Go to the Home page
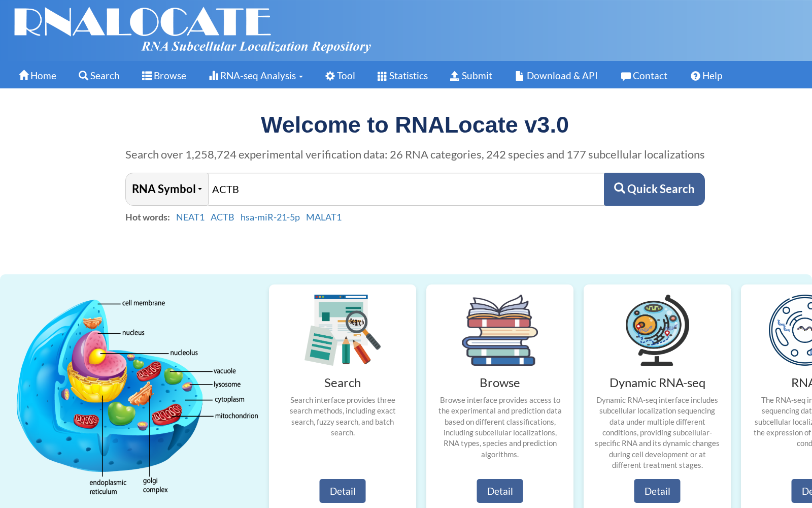812x508 pixels. tap(38, 76)
